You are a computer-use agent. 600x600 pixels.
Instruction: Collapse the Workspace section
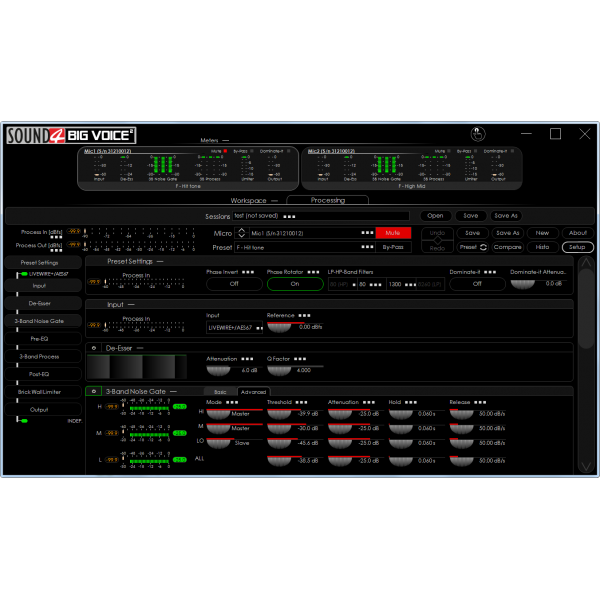tap(274, 201)
